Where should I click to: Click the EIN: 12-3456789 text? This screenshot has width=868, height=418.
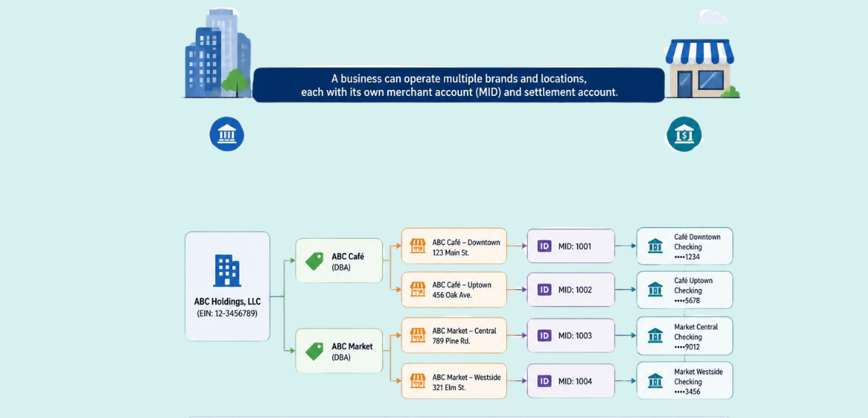click(x=227, y=313)
